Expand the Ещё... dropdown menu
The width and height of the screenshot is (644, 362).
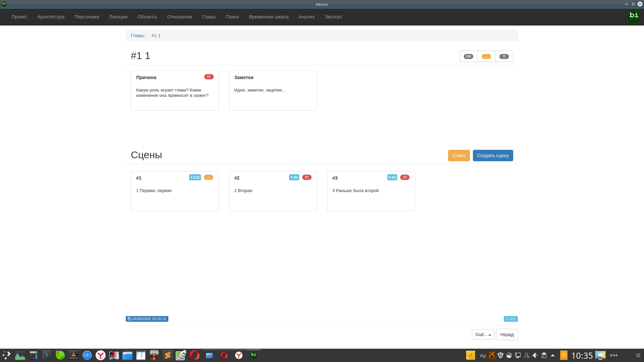483,335
